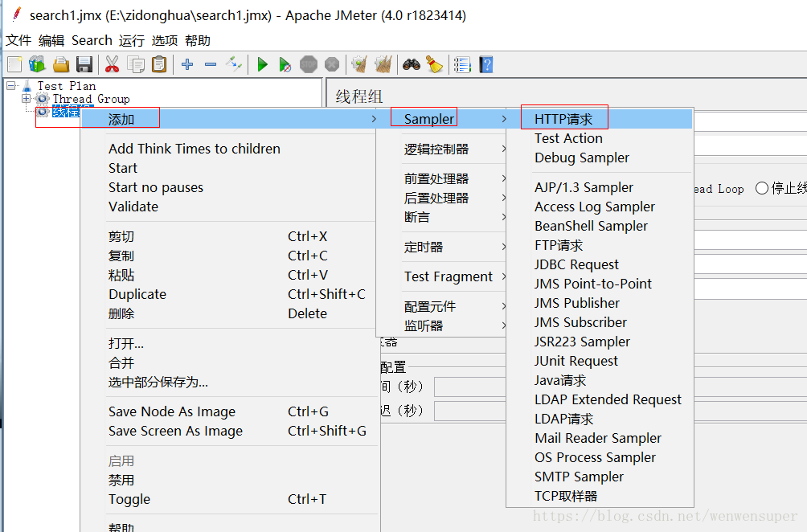Expand the 前置处理器 submenu
807x532 pixels.
point(443,178)
